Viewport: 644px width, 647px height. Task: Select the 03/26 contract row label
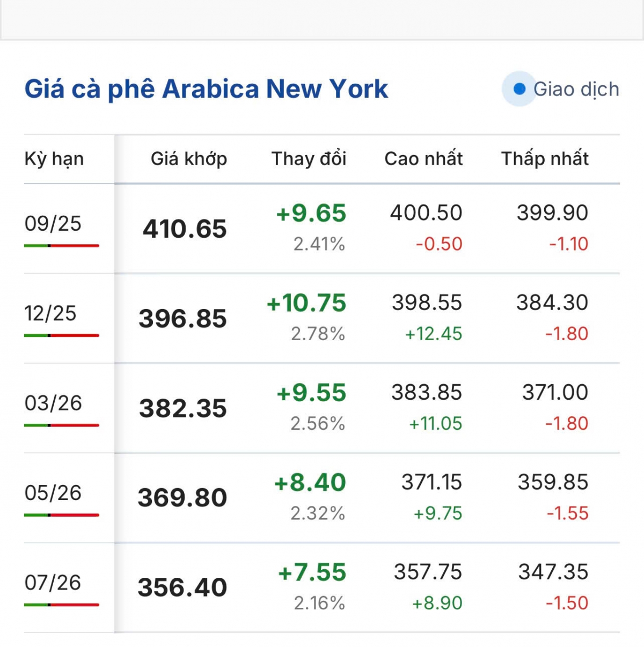click(53, 403)
